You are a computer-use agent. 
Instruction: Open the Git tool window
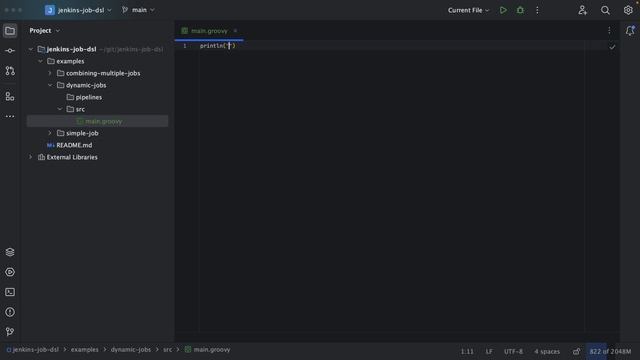pos(10,332)
